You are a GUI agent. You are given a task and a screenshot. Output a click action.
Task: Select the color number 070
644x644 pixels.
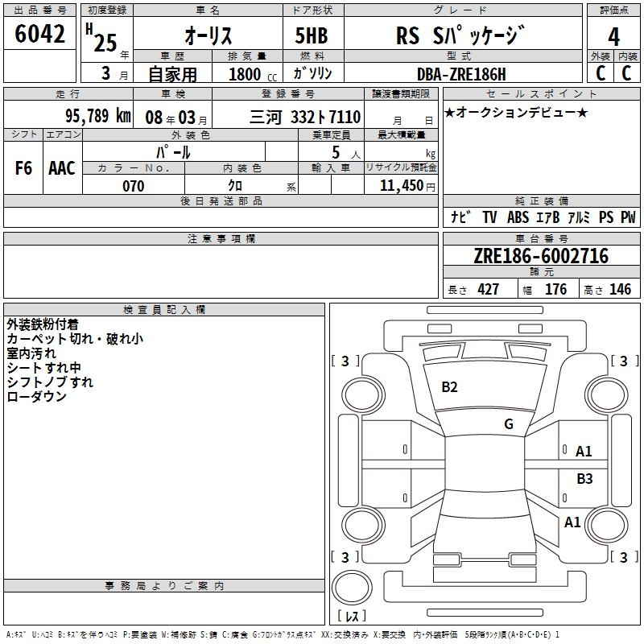point(133,186)
